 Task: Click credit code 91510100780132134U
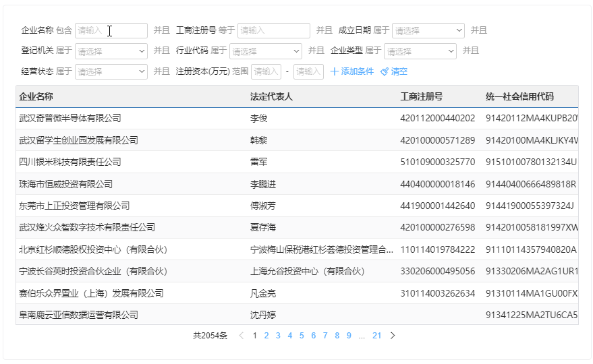531,162
